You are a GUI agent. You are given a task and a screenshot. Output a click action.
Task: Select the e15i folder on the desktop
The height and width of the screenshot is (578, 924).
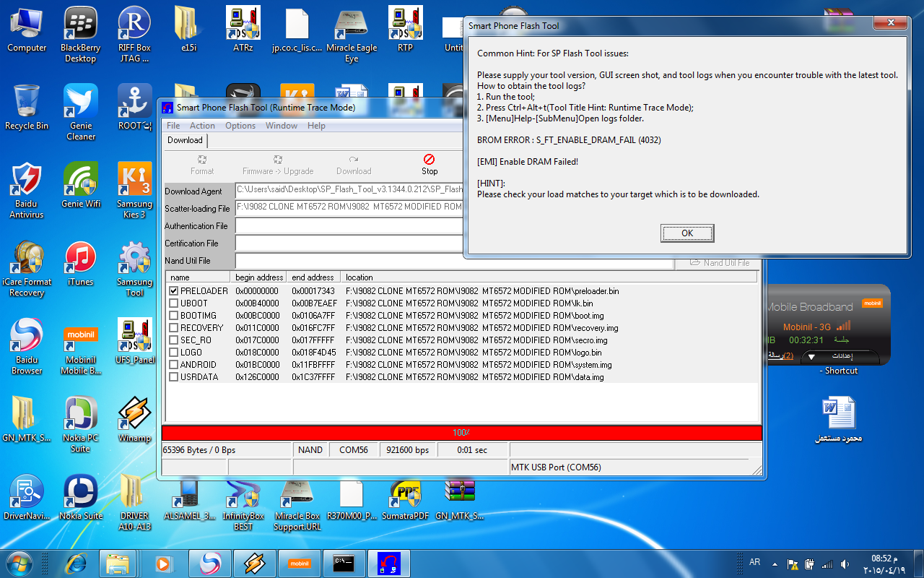[189, 29]
